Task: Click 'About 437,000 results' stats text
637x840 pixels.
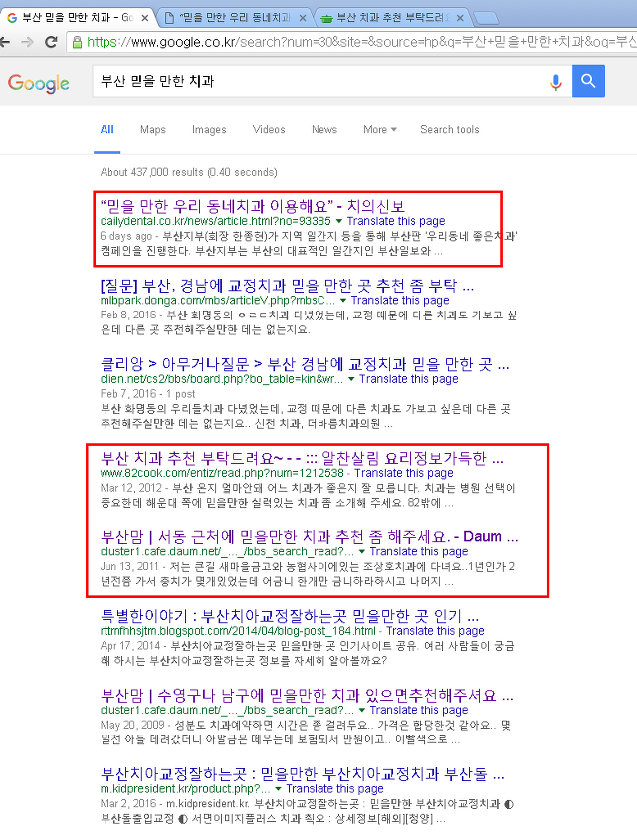Action: click(x=188, y=172)
